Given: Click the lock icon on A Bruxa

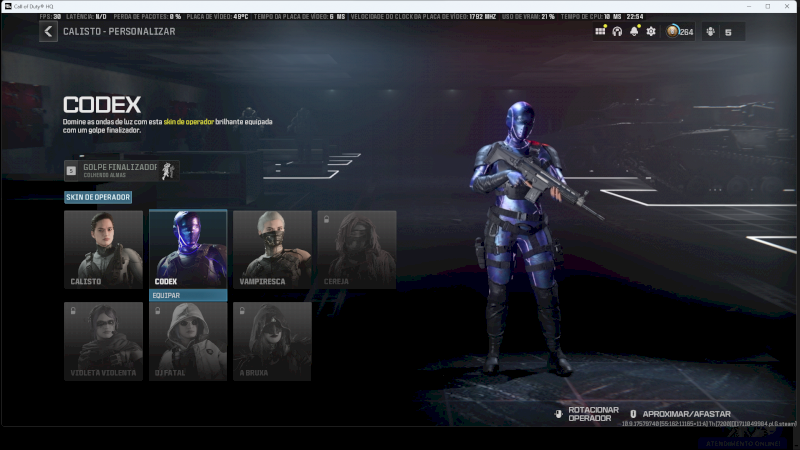Looking at the screenshot, I should [242, 311].
